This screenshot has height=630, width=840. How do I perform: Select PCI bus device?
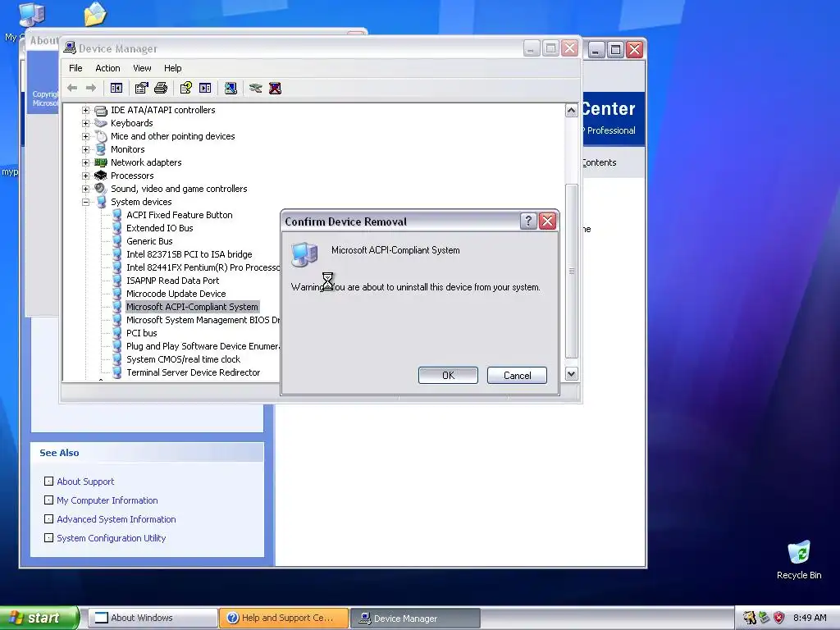(x=142, y=333)
